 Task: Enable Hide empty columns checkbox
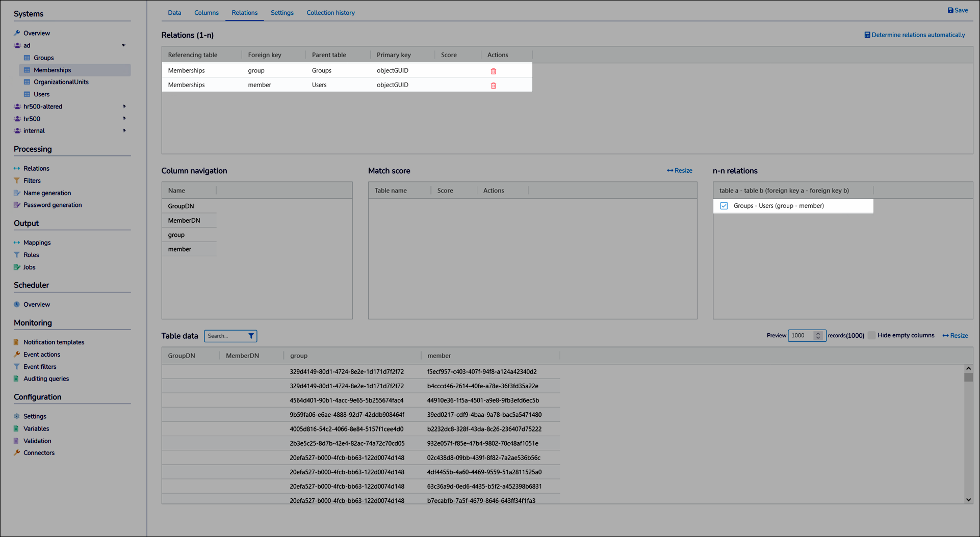coord(871,335)
